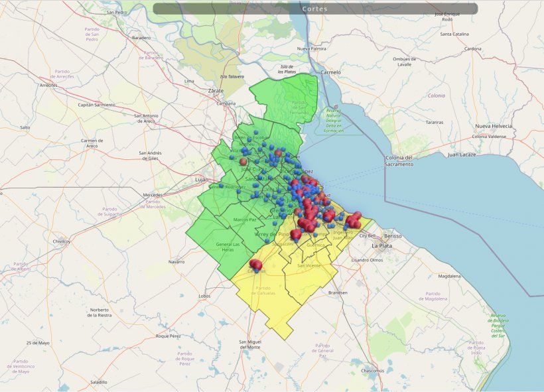Click the Chascomús label
Image resolution: width=544 pixels, height=392 pixels.
[372, 371]
